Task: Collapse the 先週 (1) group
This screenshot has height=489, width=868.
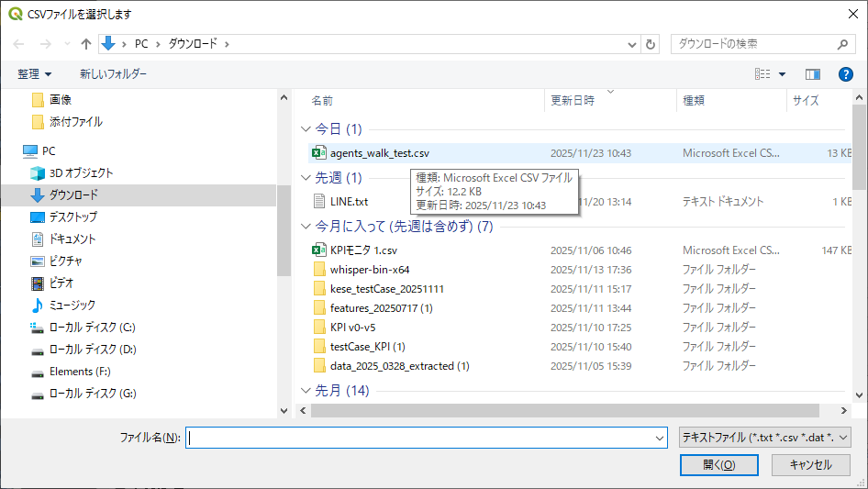Action: click(x=306, y=177)
